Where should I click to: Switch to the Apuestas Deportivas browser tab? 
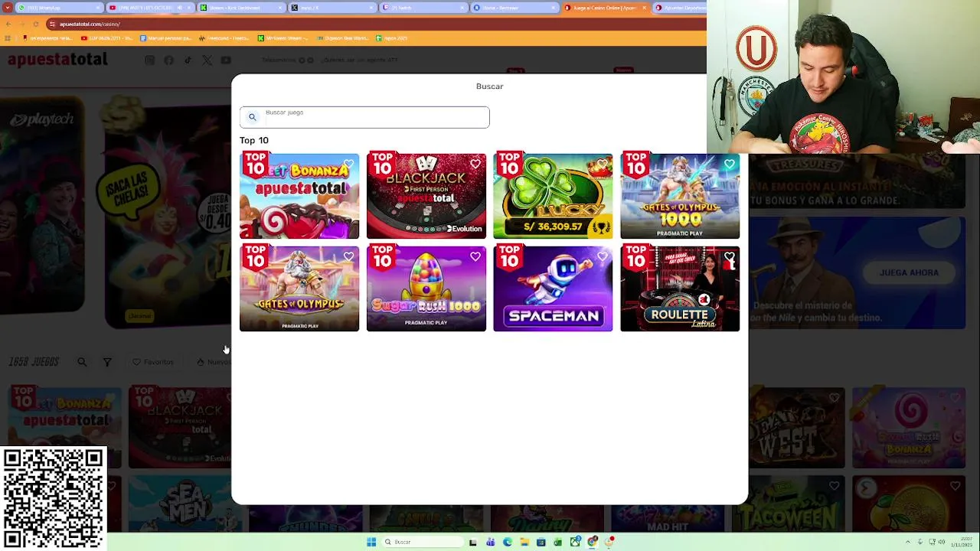[x=680, y=8]
